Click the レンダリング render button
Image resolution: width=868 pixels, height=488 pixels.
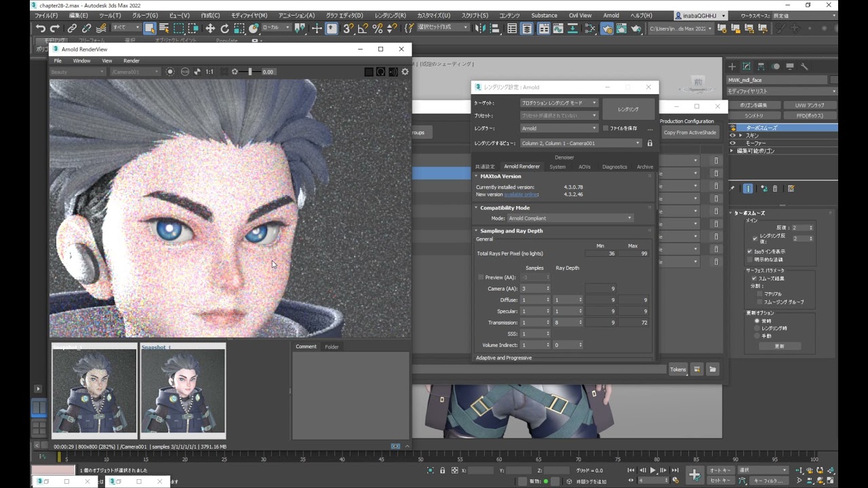(628, 109)
